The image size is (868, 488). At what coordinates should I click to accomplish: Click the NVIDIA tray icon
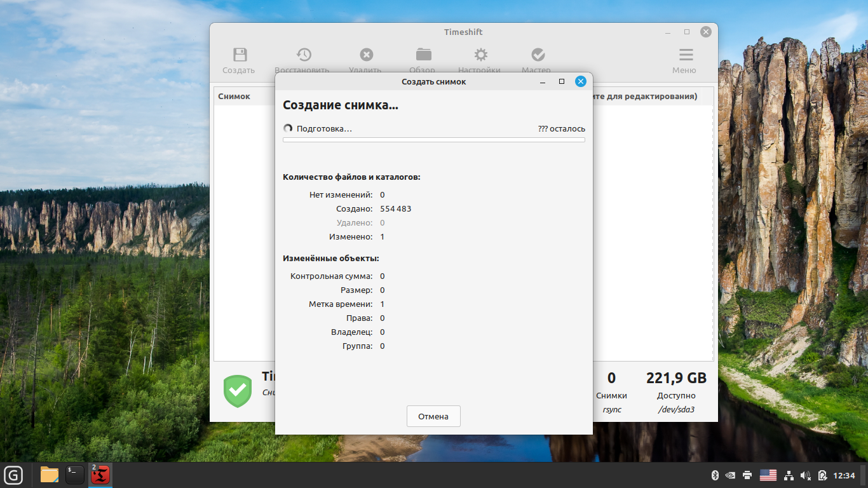pos(730,475)
